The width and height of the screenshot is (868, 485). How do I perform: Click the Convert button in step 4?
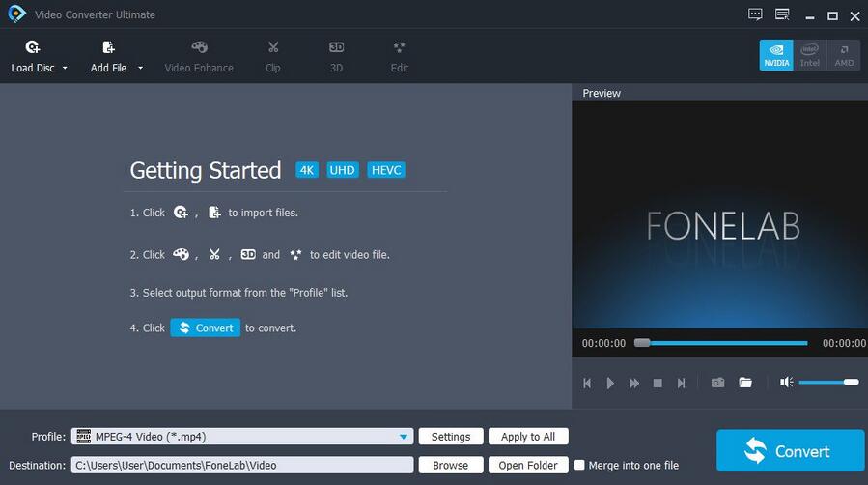coord(206,328)
